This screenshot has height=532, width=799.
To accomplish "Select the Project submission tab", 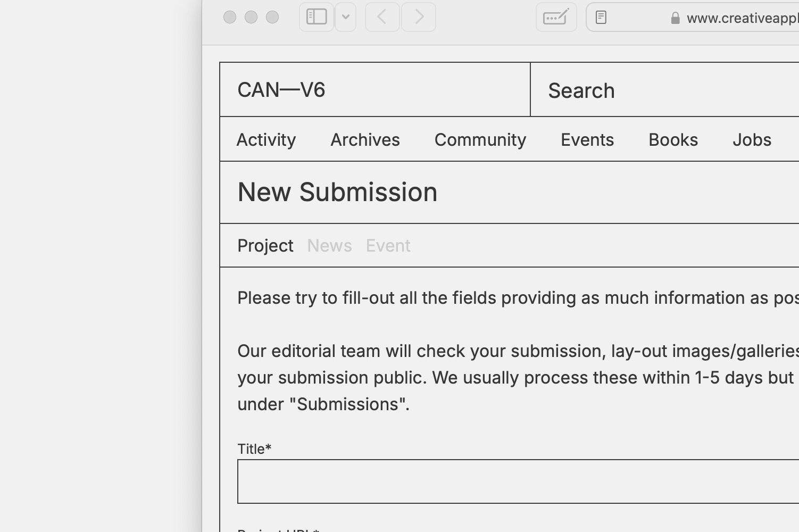I will click(265, 246).
